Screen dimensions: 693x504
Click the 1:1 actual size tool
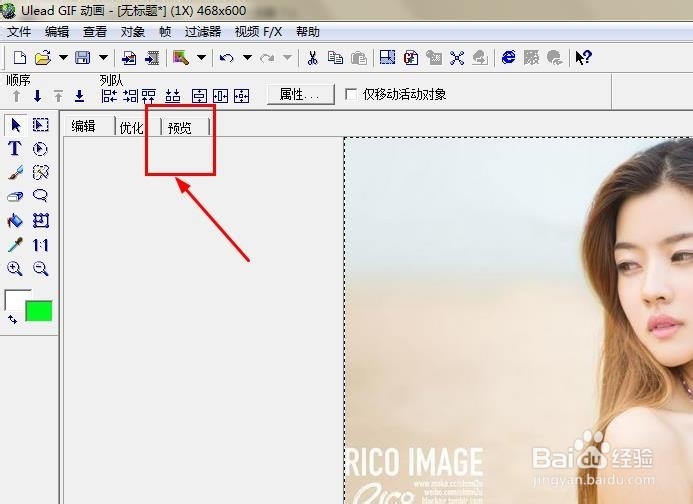tap(40, 245)
